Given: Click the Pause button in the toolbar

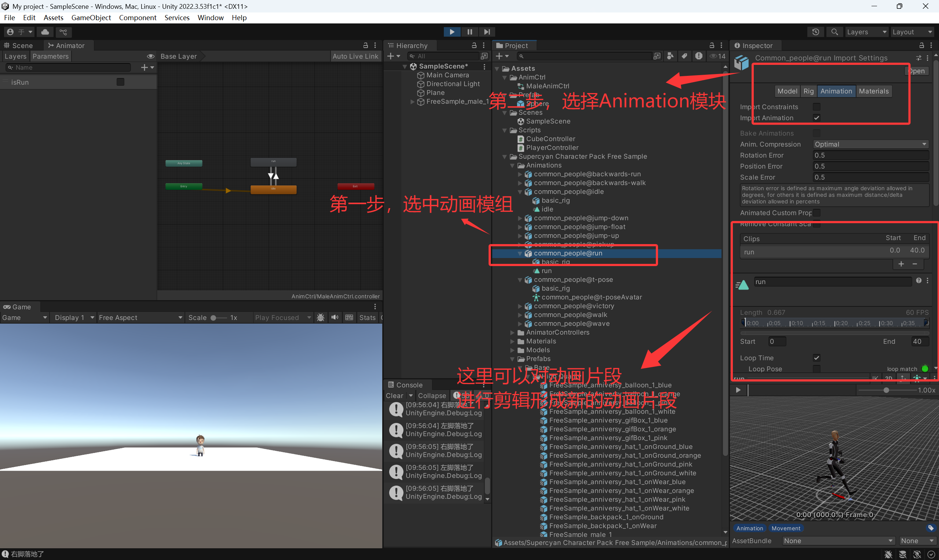Looking at the screenshot, I should (x=469, y=32).
